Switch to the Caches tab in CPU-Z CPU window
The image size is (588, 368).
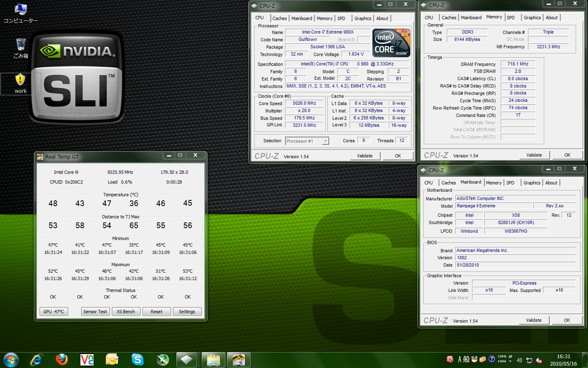click(279, 18)
